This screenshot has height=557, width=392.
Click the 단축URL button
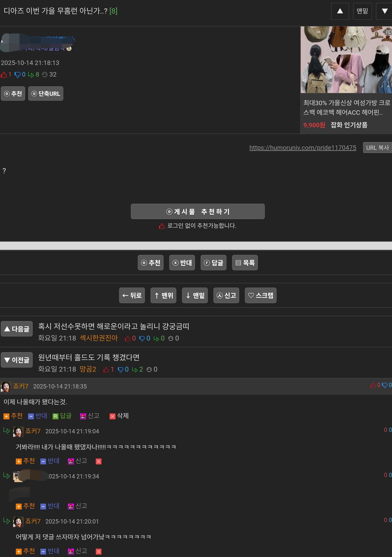tap(46, 93)
